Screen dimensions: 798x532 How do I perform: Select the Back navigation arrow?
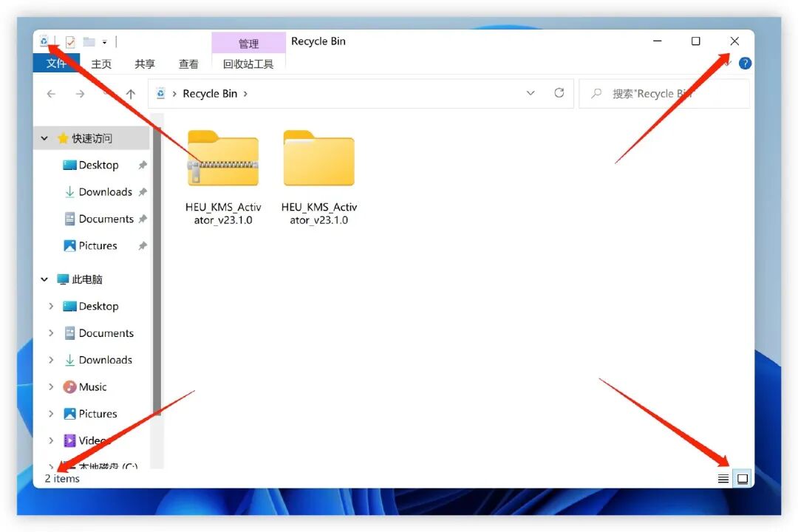(x=50, y=93)
